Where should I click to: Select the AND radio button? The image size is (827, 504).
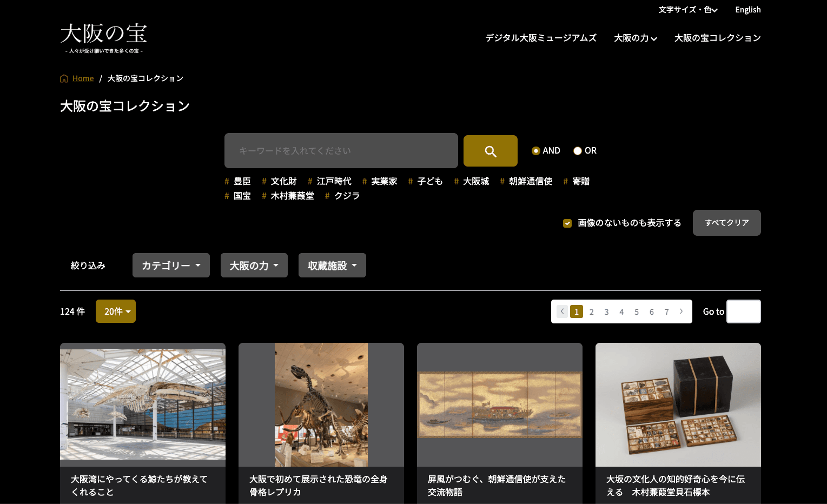click(x=535, y=151)
